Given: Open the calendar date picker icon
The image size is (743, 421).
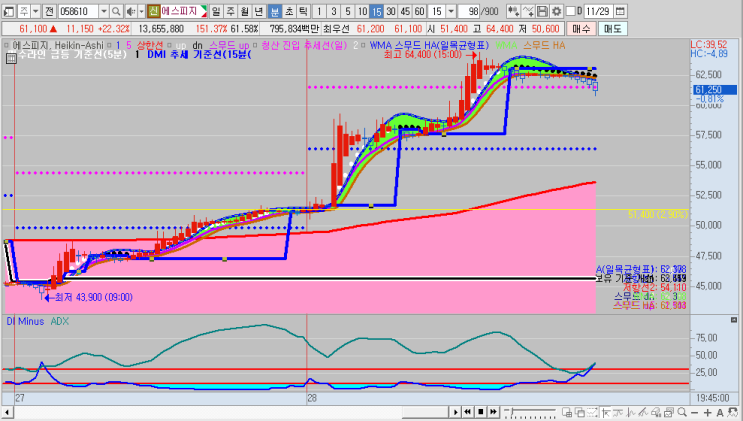Looking at the screenshot, I should click(620, 11).
